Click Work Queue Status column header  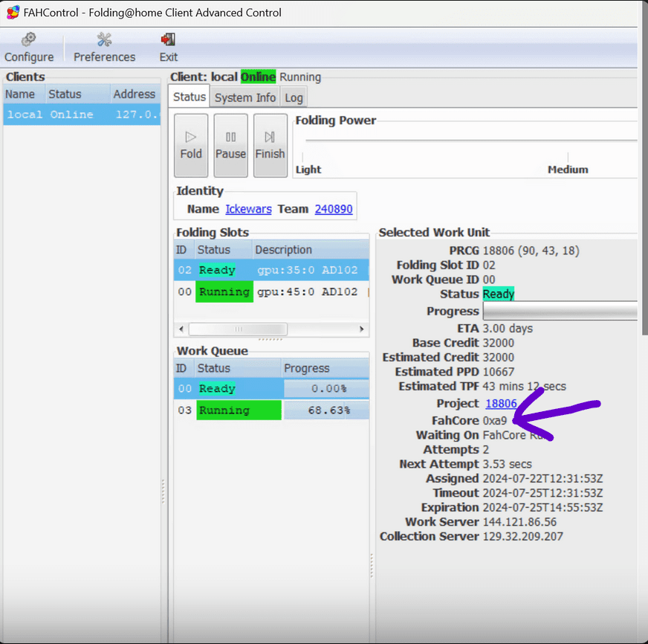238,368
